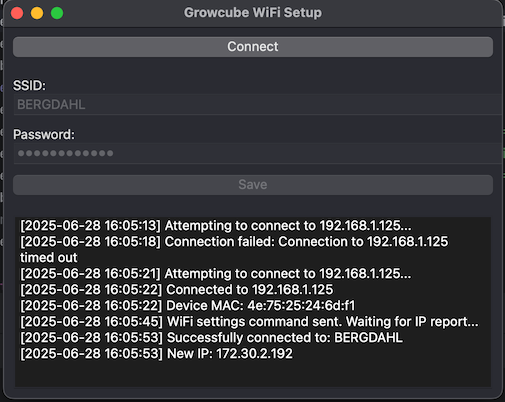Maximize window with the green button
This screenshot has width=505, height=402.
57,13
